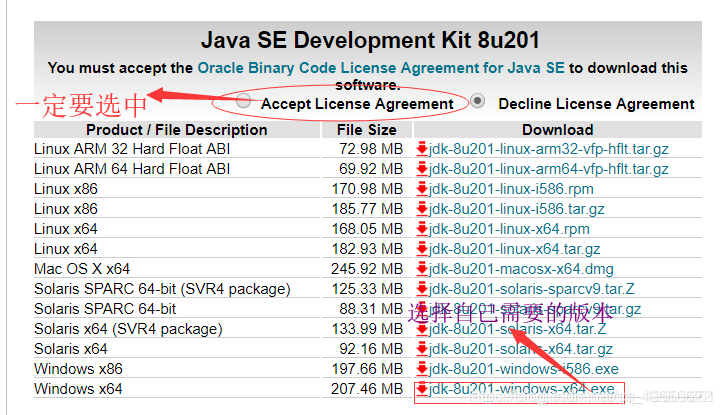Click the 88.31 MB file size cell
The width and height of the screenshot is (722, 415).
coord(371,309)
